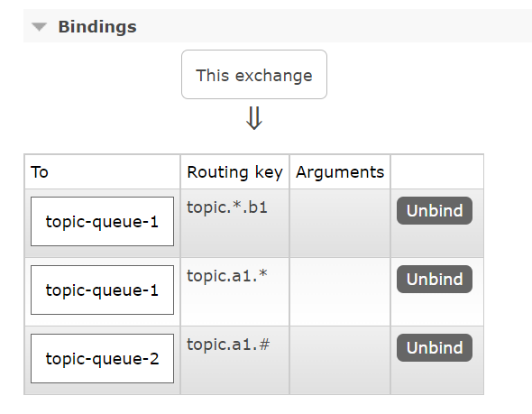Click the Routing key column header
The image size is (532, 414).
(234, 171)
